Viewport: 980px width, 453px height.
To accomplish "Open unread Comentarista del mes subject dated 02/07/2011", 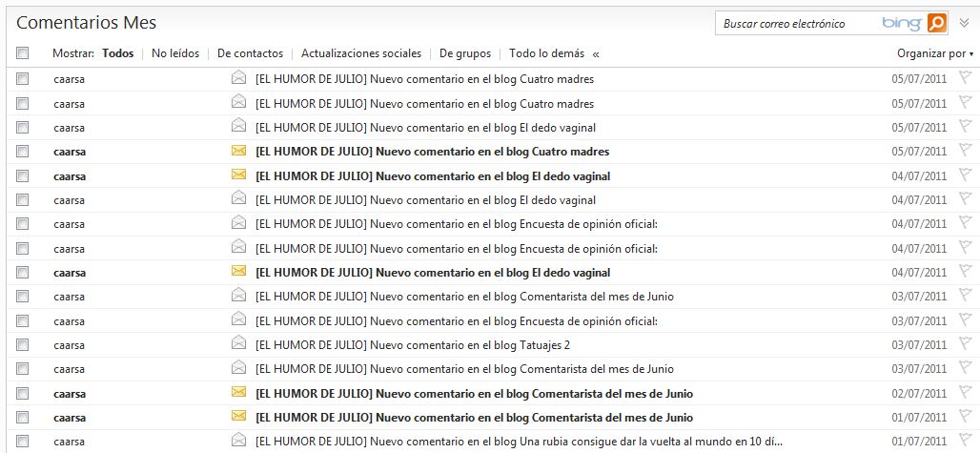I will 474,394.
